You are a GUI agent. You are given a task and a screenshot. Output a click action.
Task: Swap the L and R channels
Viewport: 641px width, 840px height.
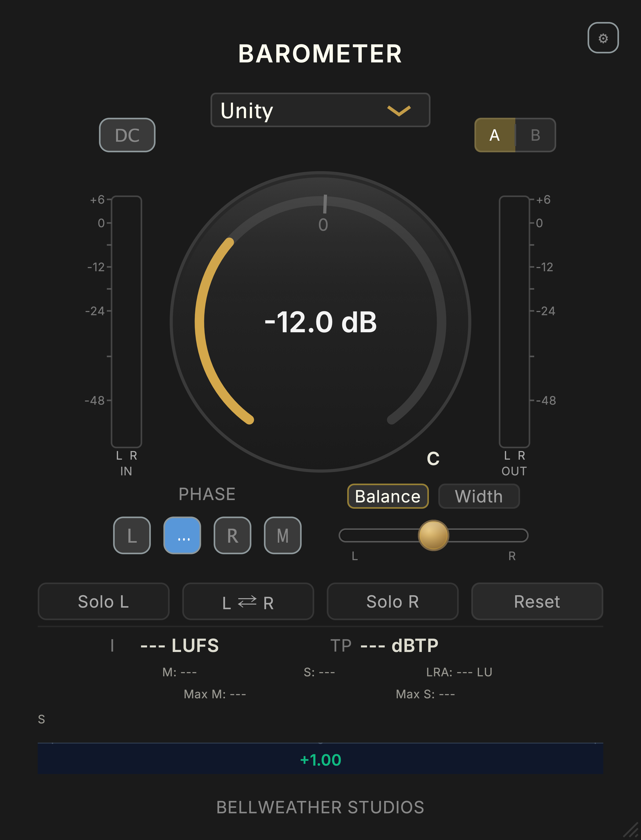(248, 601)
